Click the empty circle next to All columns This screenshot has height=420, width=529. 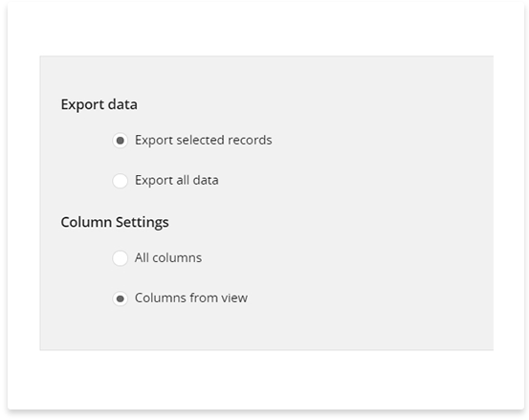[x=121, y=258]
